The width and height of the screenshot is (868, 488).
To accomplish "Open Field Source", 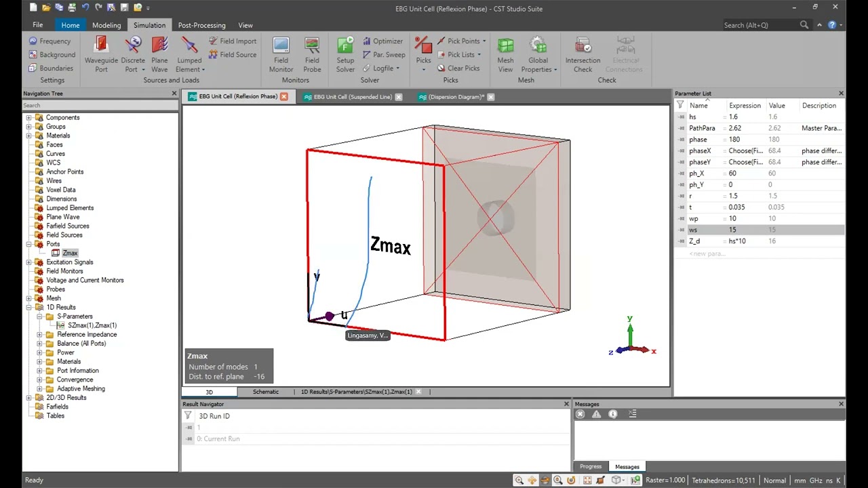I will [x=233, y=54].
